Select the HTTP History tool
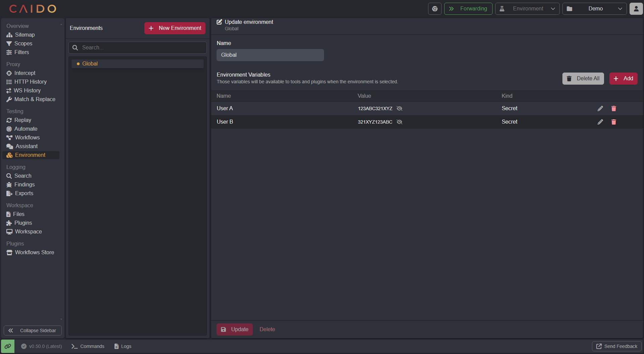Image resolution: width=644 pixels, height=354 pixels. pyautogui.click(x=30, y=82)
